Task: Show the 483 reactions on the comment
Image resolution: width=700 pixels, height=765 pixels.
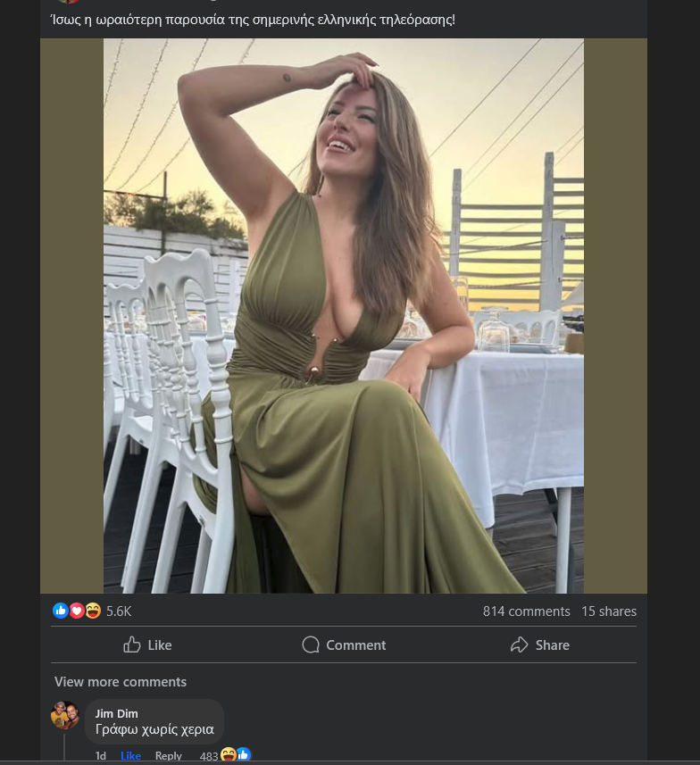Action: pos(209,756)
